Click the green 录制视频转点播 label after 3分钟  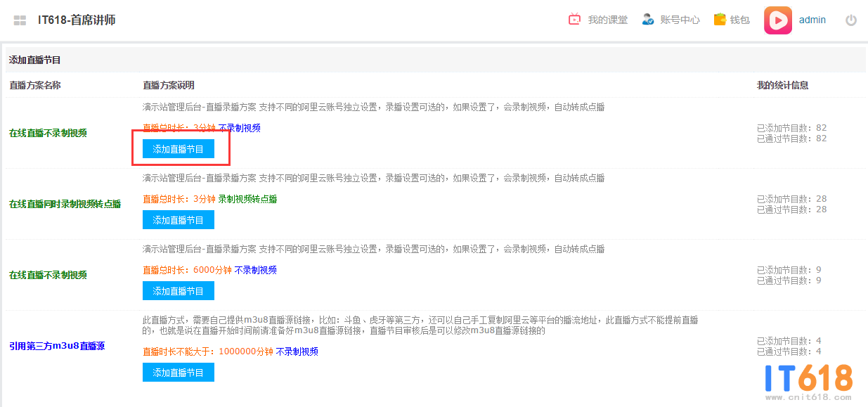(247, 199)
